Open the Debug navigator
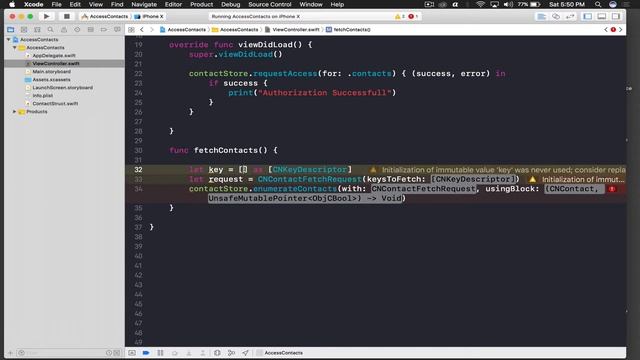 (91, 30)
